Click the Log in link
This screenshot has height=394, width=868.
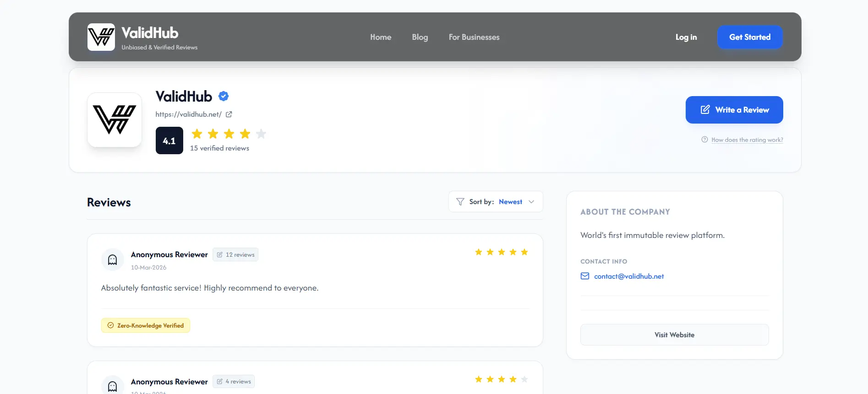coord(686,37)
